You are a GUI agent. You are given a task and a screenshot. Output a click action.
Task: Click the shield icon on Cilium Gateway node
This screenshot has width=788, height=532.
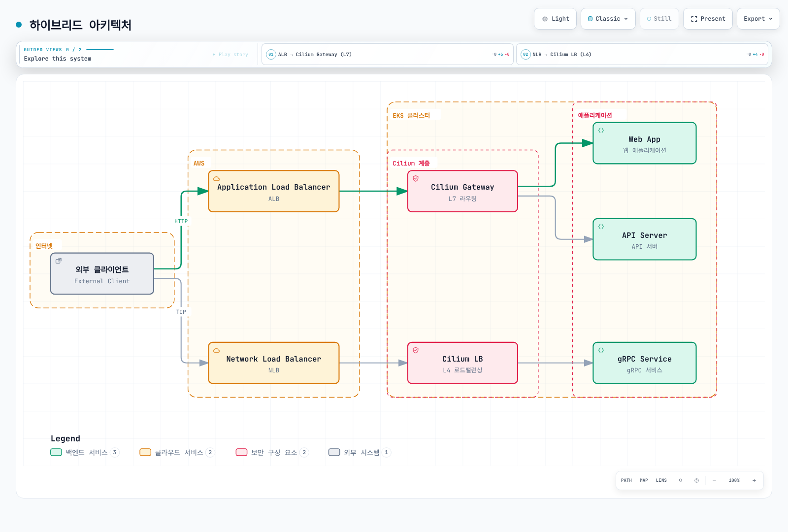coord(416,179)
